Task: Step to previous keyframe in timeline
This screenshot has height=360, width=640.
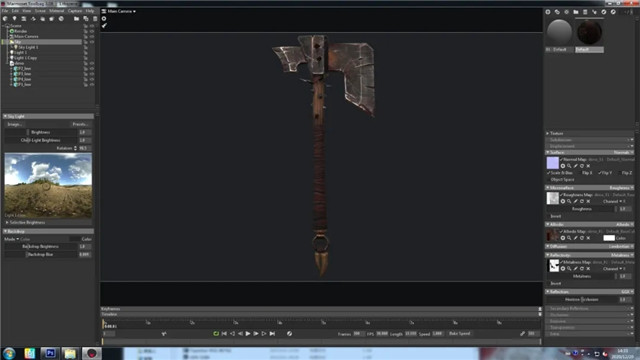Action: click(232, 333)
